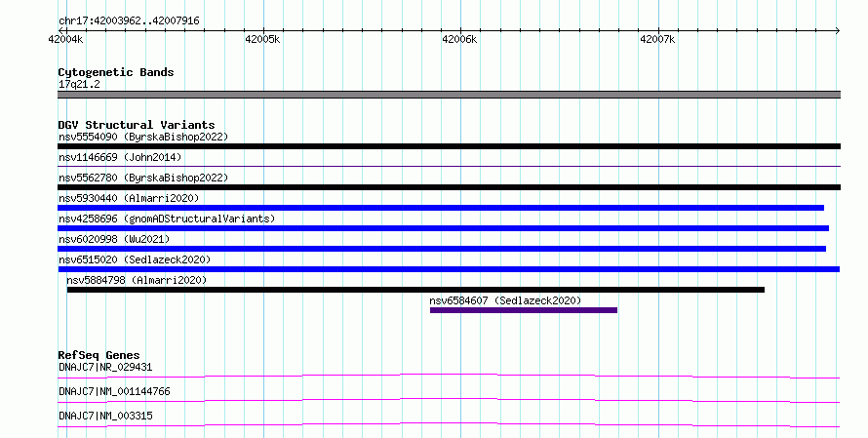
Task: Select the nsv5562780 black variant bar
Action: (x=449, y=187)
